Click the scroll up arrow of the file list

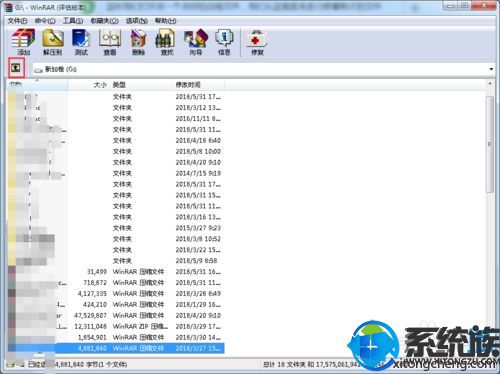[x=490, y=84]
